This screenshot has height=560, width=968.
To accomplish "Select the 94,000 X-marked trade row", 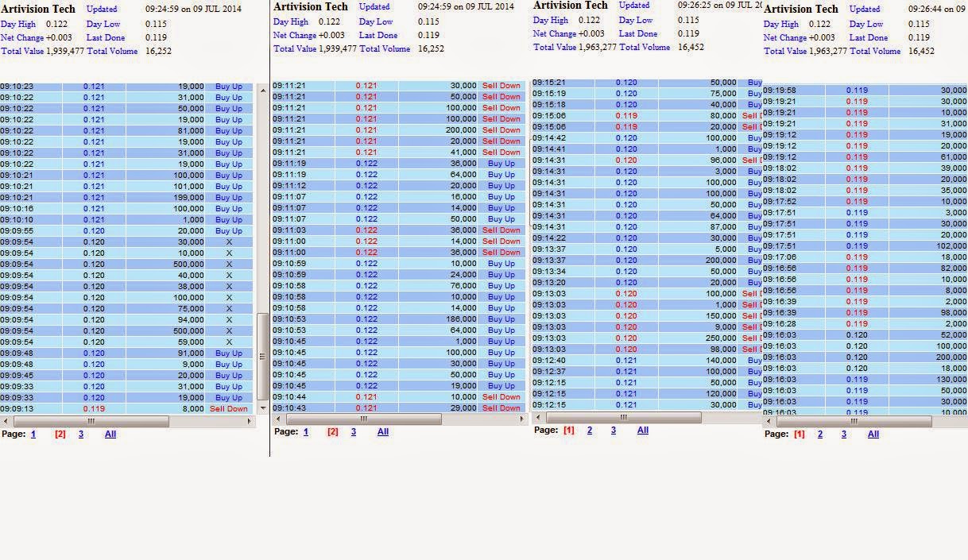I will 126,320.
